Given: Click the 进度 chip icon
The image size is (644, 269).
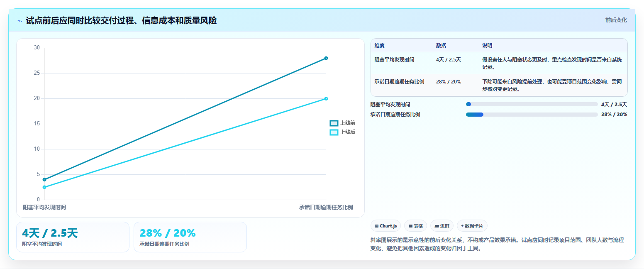Looking at the screenshot, I should point(437,226).
